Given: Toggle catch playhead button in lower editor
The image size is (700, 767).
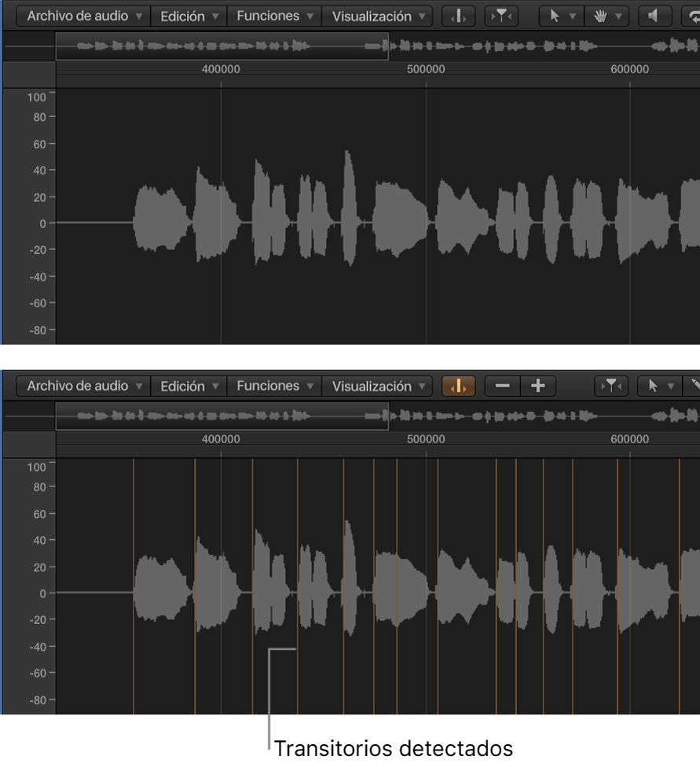Looking at the screenshot, I should pyautogui.click(x=611, y=386).
